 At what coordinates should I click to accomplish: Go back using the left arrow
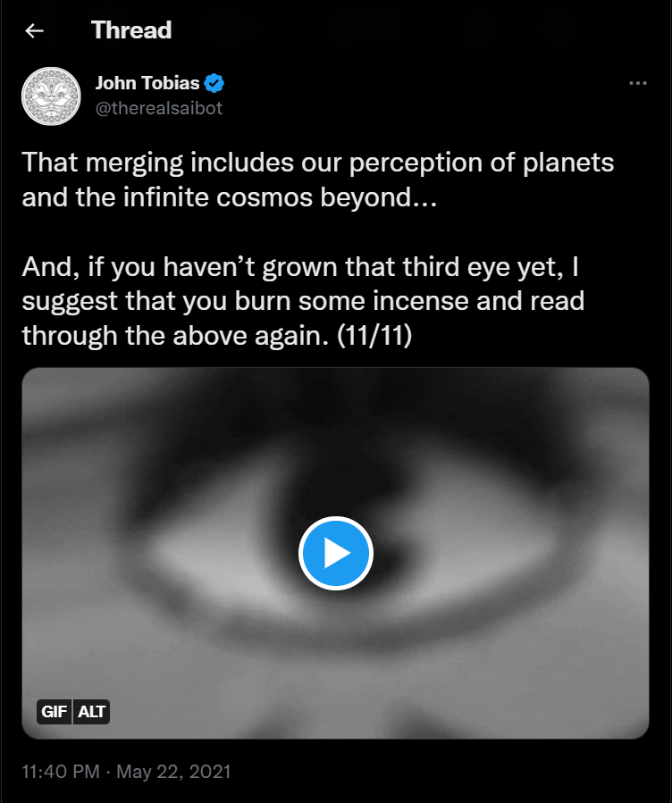(x=35, y=31)
